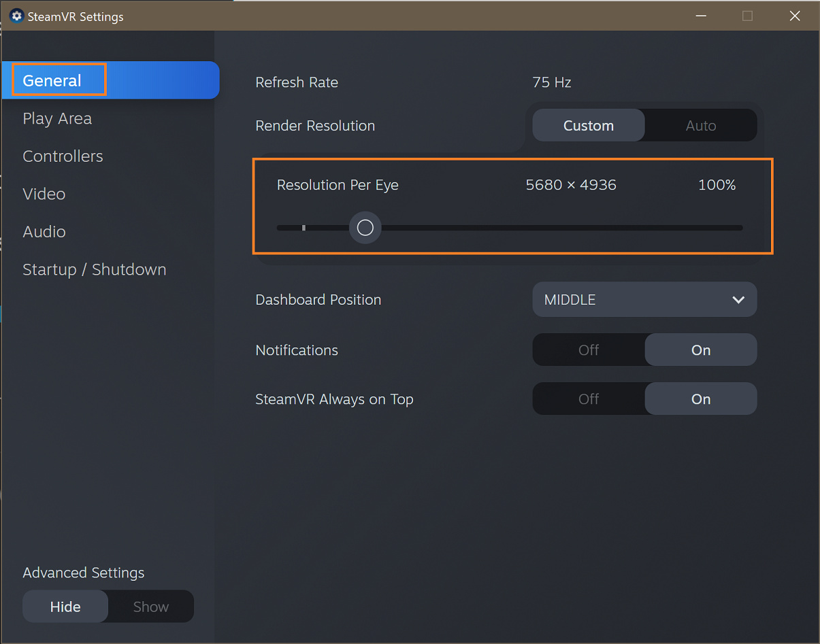Image resolution: width=820 pixels, height=644 pixels.
Task: Click the Resolution Per Eye label
Action: point(338,185)
